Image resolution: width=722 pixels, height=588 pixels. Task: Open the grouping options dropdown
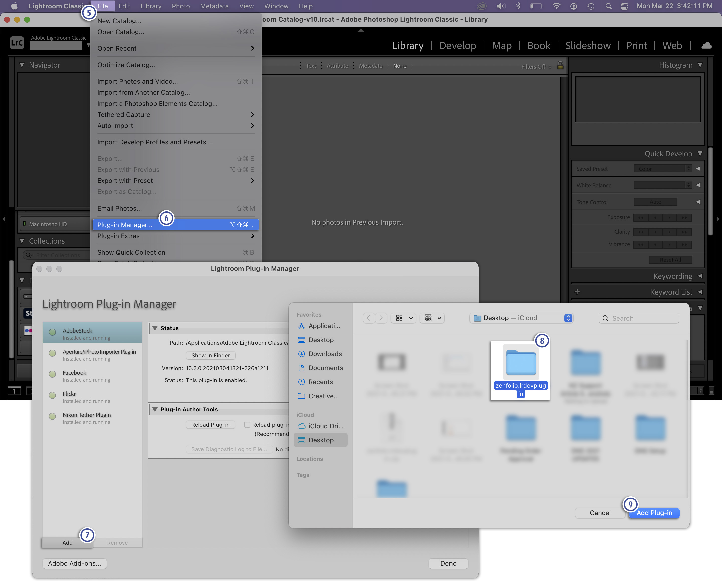[432, 318]
